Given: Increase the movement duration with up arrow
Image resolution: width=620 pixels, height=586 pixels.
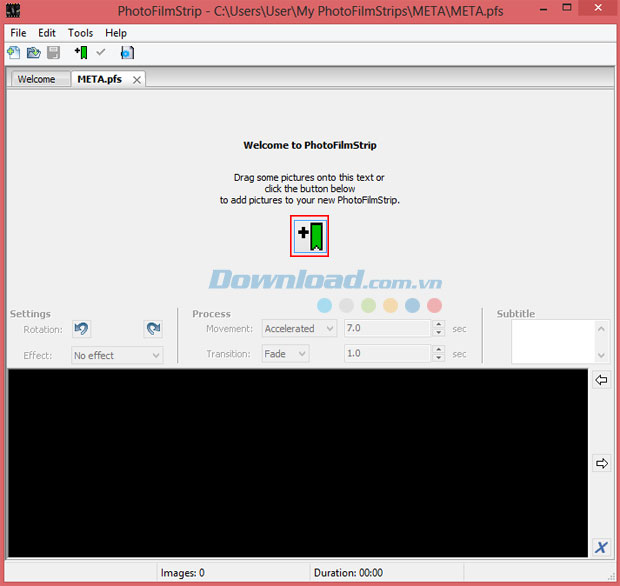Looking at the screenshot, I should 439,324.
